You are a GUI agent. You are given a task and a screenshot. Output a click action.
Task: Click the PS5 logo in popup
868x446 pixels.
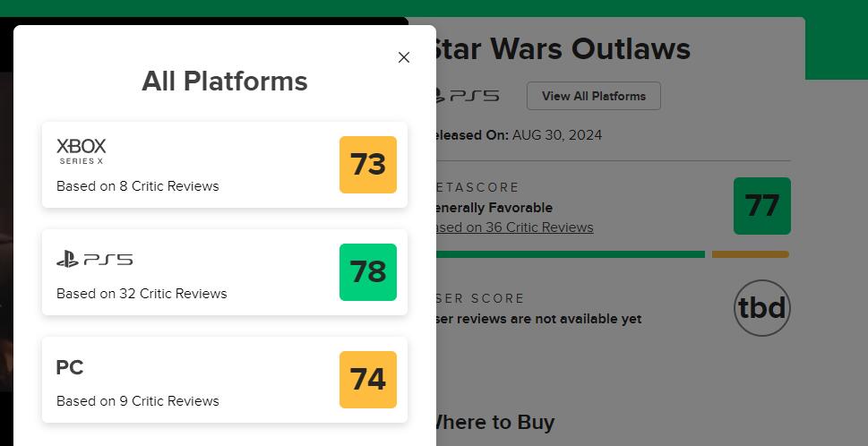coord(94,260)
